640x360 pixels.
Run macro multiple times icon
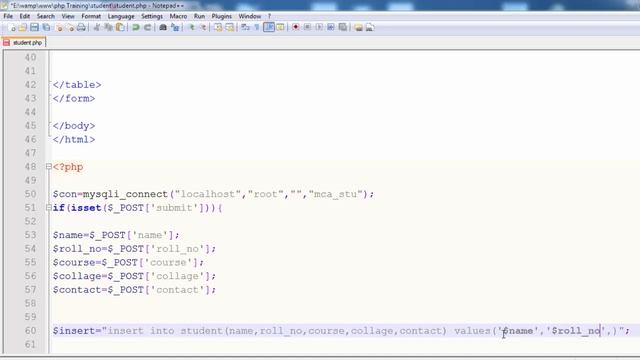pyautogui.click(x=331, y=27)
